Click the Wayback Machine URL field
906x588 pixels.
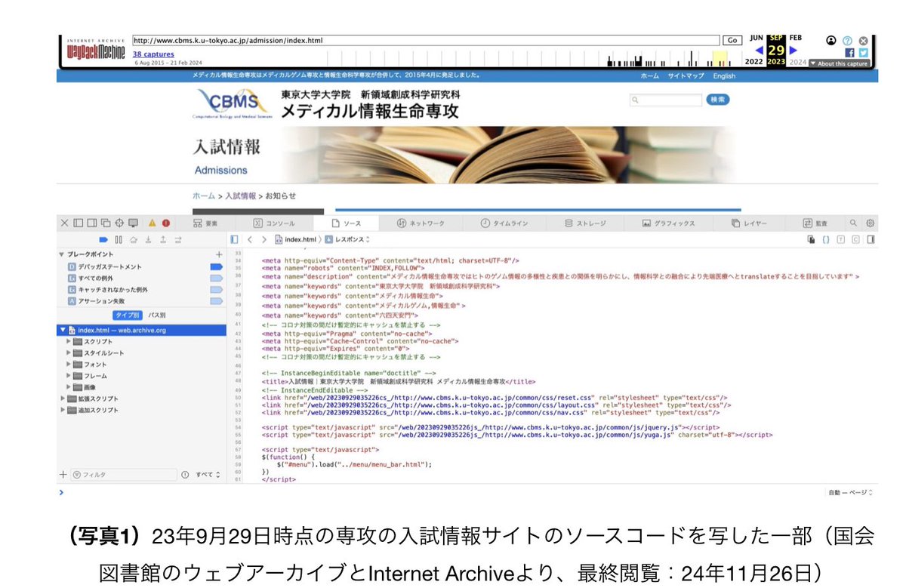426,40
